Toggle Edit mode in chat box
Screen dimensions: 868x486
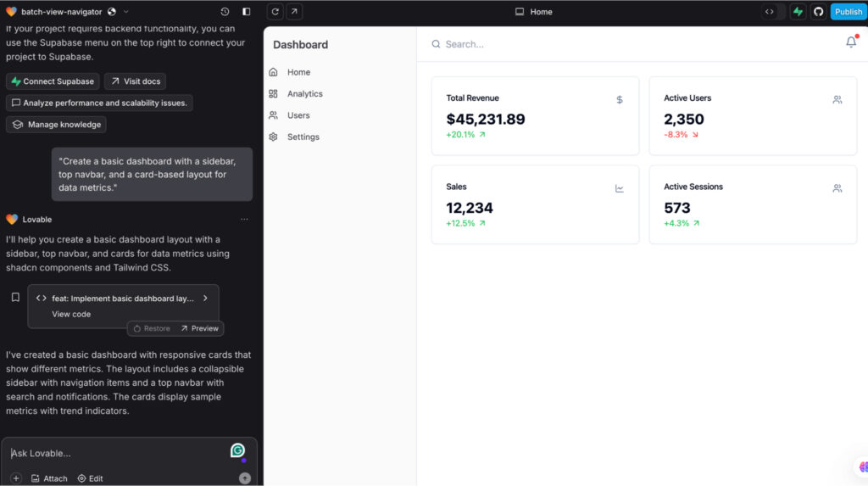click(x=90, y=478)
